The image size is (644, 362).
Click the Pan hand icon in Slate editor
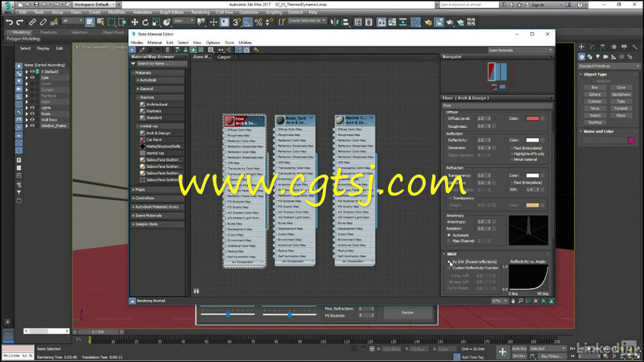click(513, 301)
